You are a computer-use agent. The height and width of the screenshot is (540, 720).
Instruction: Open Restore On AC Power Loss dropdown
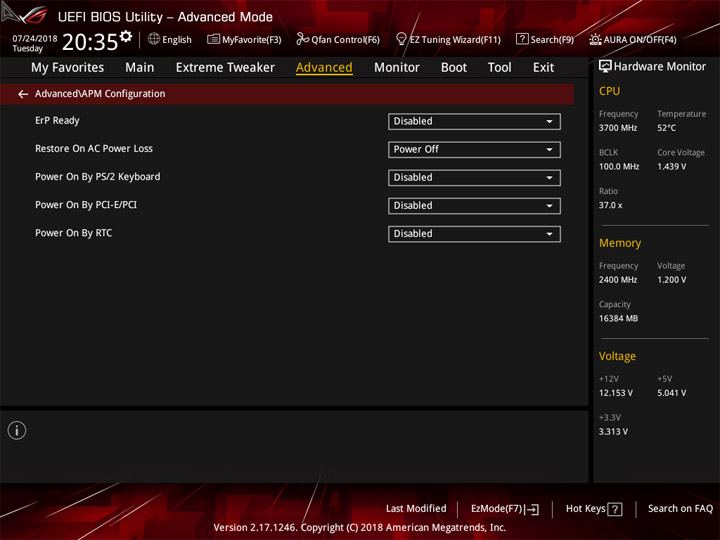tap(474, 150)
